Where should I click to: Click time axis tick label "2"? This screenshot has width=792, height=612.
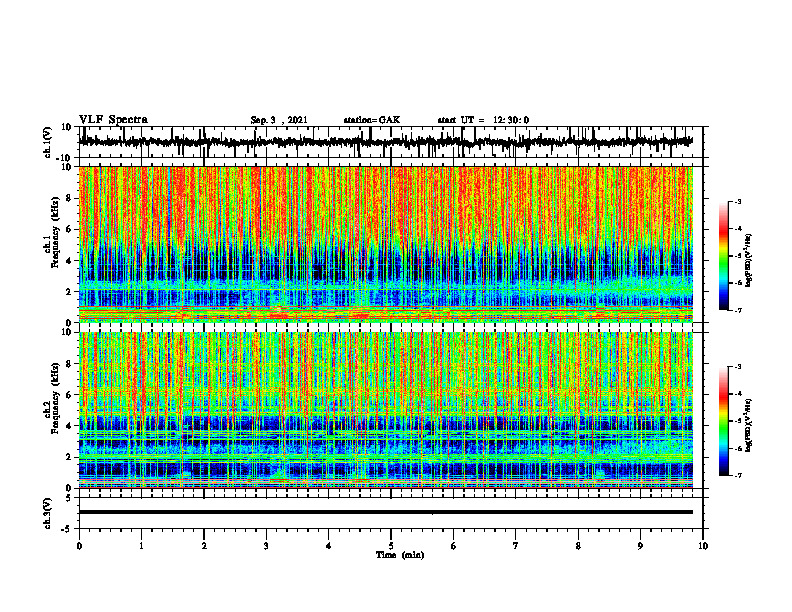click(204, 546)
